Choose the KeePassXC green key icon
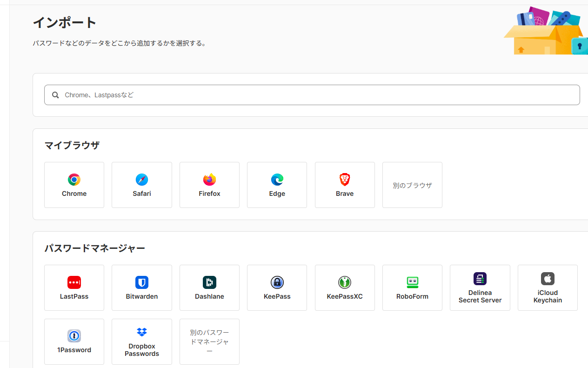 pyautogui.click(x=345, y=282)
